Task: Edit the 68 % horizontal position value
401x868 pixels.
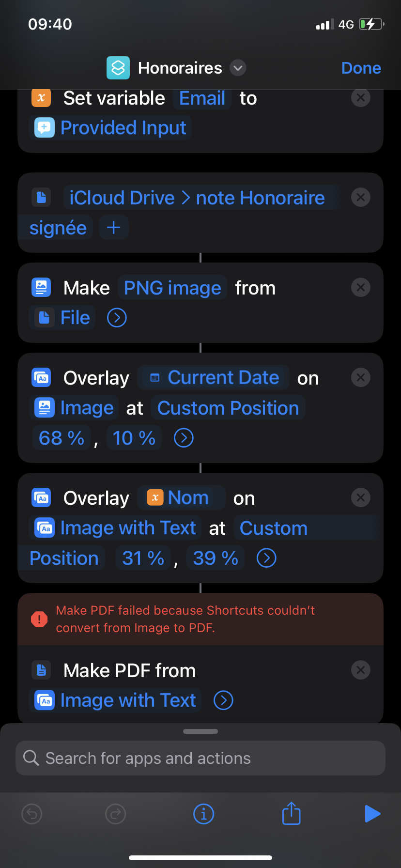Action: click(x=62, y=438)
